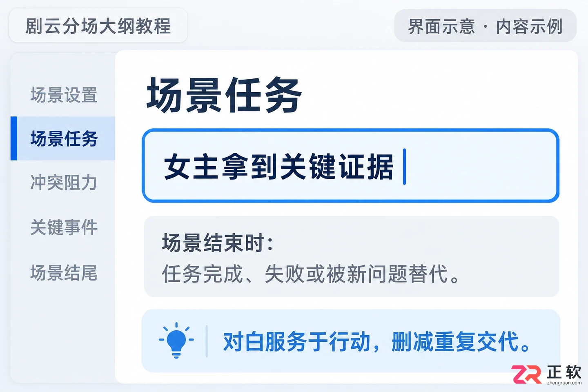The width and height of the screenshot is (588, 392).
Task: Select the 场景任务 sidebar tab
Action: 63,138
